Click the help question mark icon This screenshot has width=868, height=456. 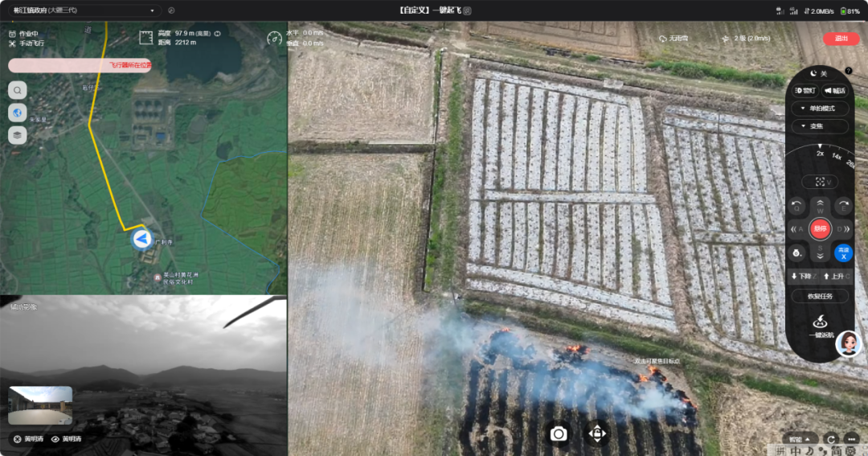[848, 70]
